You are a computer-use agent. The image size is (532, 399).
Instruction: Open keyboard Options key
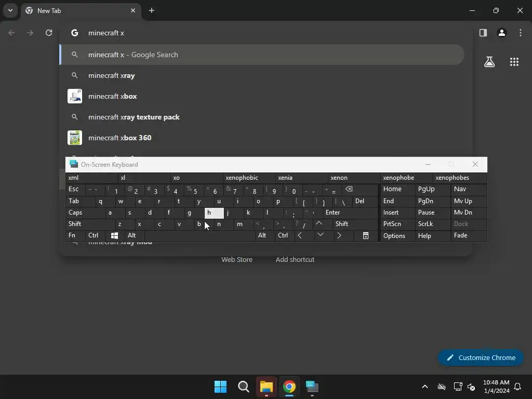click(x=397, y=236)
